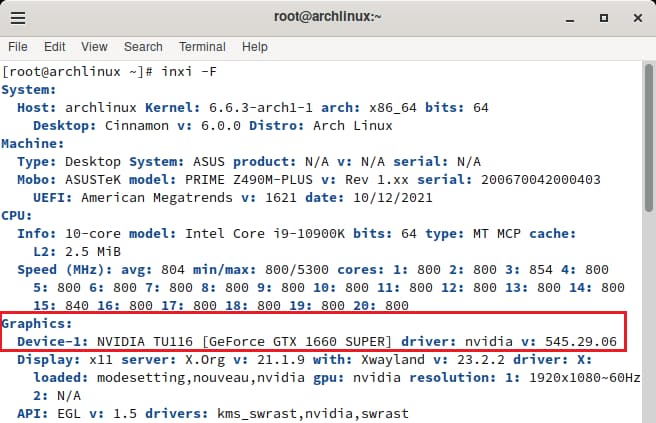This screenshot has width=656, height=423.
Task: Click the 'Speed (MHz):' label
Action: click(65, 269)
